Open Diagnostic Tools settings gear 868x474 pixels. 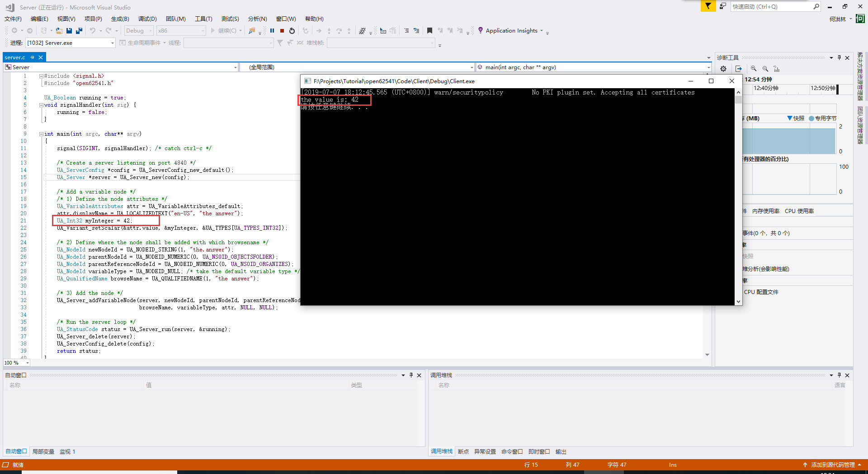tap(723, 69)
